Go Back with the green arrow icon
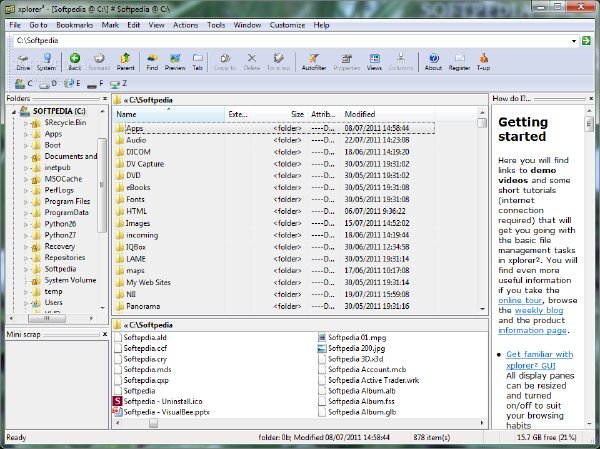 click(75, 62)
